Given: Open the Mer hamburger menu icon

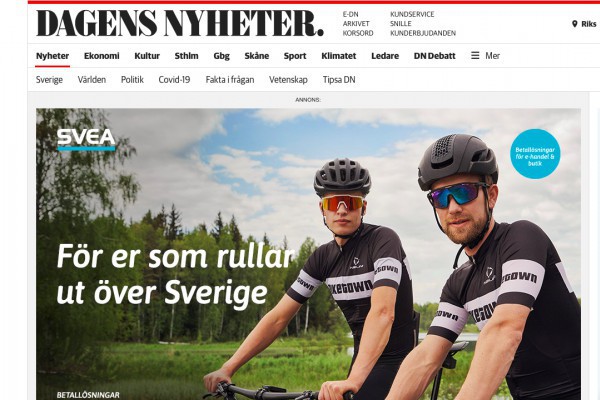Looking at the screenshot, I should (475, 56).
